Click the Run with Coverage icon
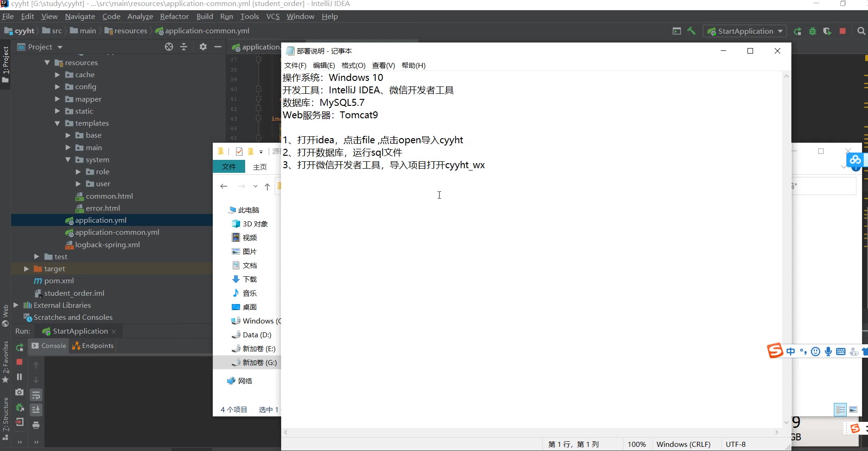The width and height of the screenshot is (868, 451). click(827, 31)
